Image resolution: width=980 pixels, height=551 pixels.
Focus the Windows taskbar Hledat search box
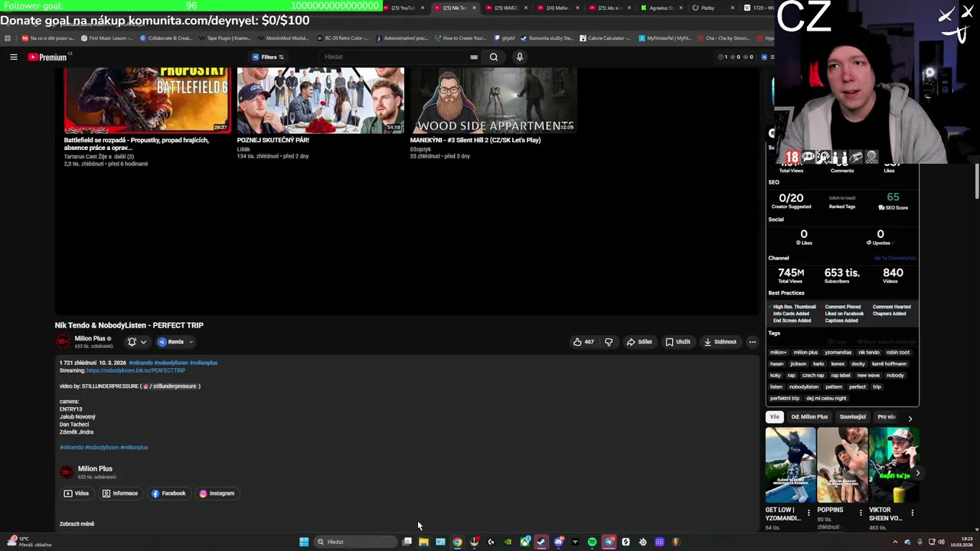(356, 542)
